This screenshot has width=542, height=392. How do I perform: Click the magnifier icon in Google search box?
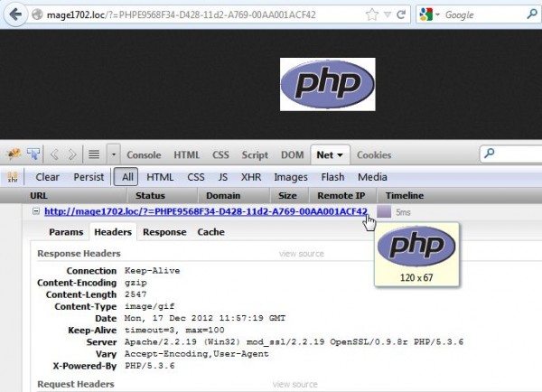532,14
